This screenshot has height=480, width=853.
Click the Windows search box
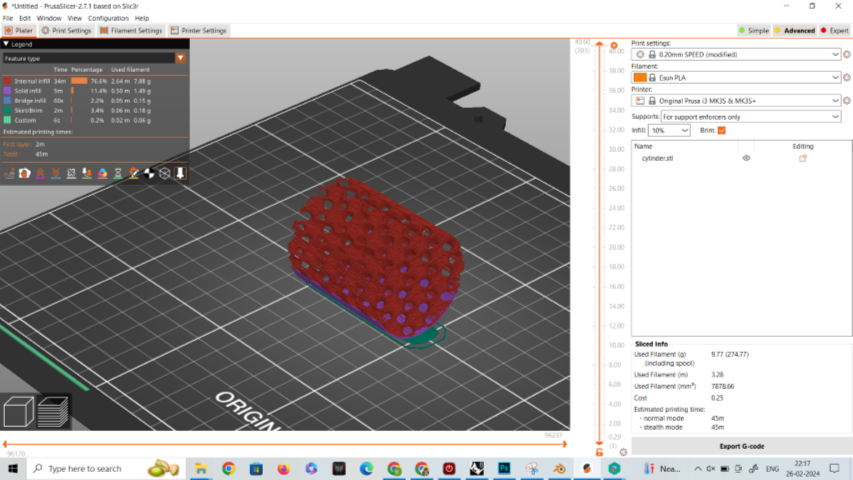pos(106,468)
